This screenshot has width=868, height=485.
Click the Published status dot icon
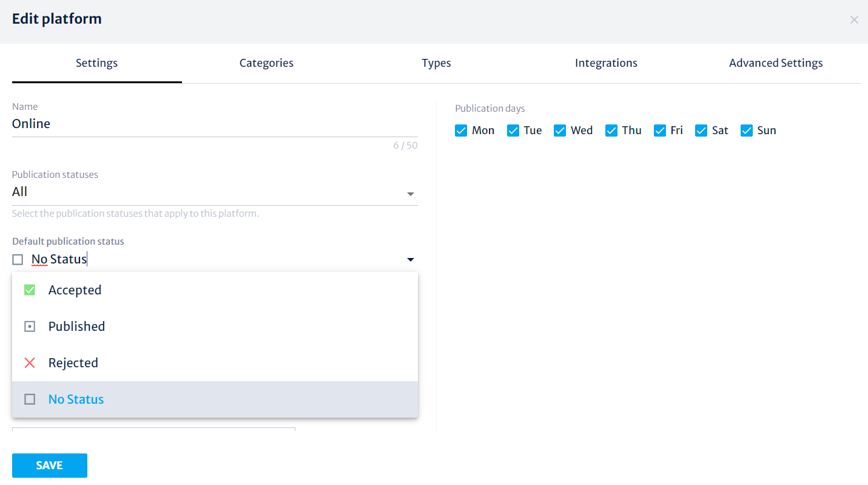click(29, 327)
